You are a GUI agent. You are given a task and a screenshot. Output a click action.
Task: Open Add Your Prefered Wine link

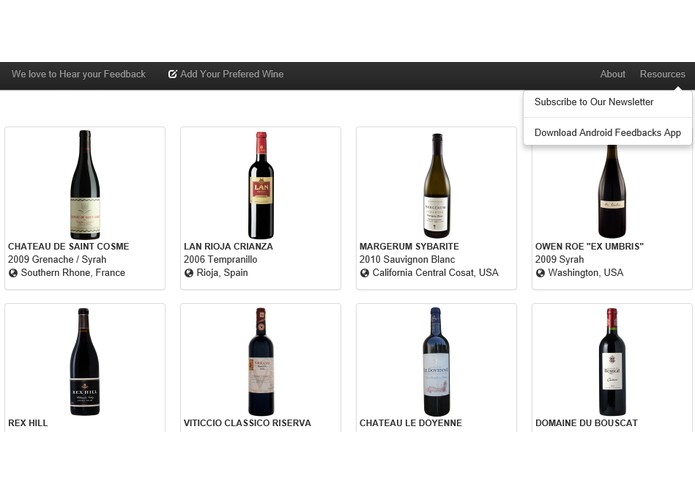tap(226, 74)
